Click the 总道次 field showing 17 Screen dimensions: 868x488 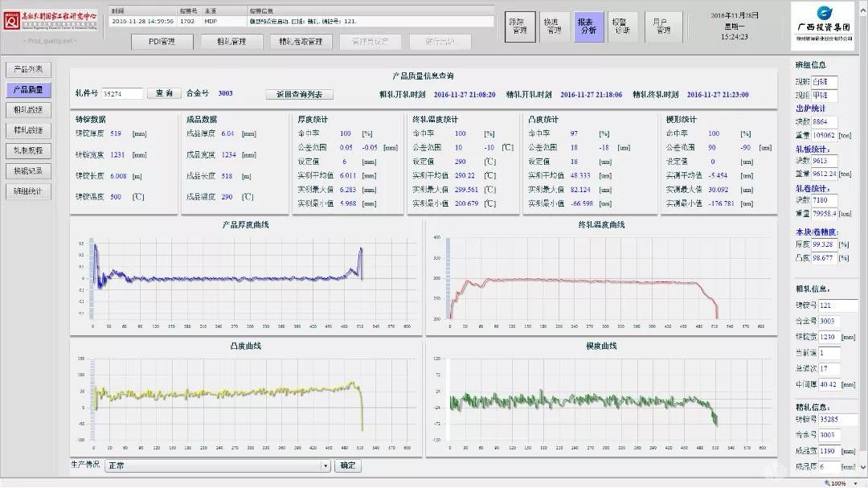(x=829, y=368)
